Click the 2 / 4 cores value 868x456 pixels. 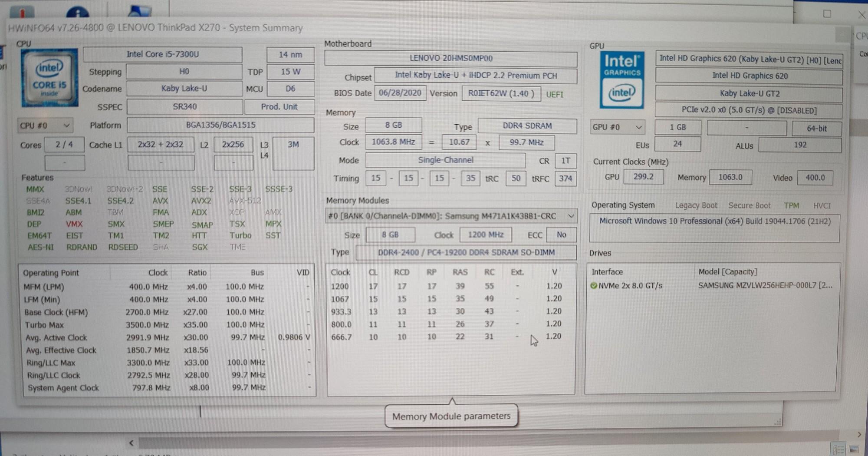[x=64, y=145]
